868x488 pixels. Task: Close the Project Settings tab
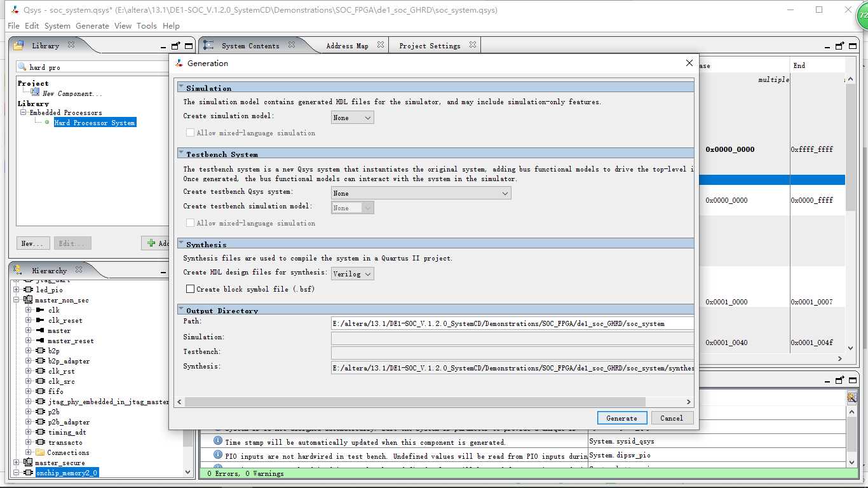(473, 45)
